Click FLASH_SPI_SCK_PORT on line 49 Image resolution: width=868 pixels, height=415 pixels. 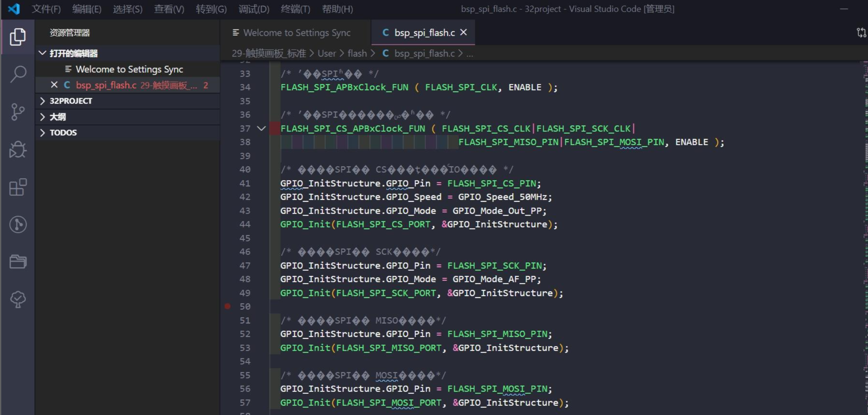point(385,293)
